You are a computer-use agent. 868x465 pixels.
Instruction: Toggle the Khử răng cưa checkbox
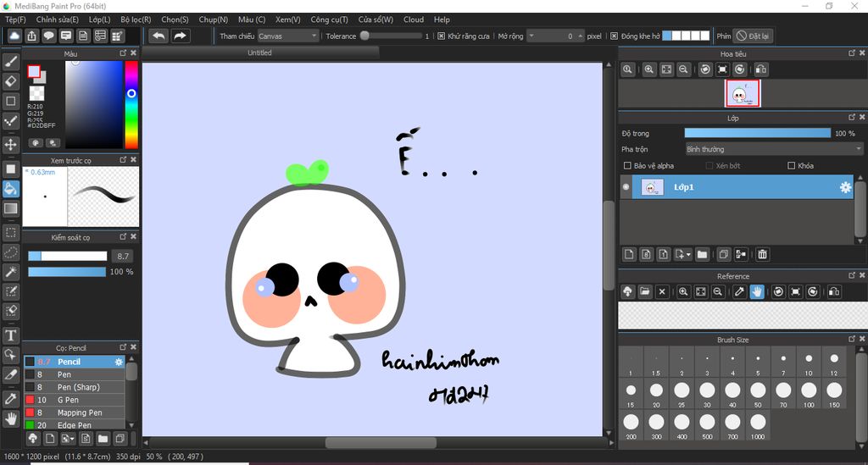[x=441, y=36]
